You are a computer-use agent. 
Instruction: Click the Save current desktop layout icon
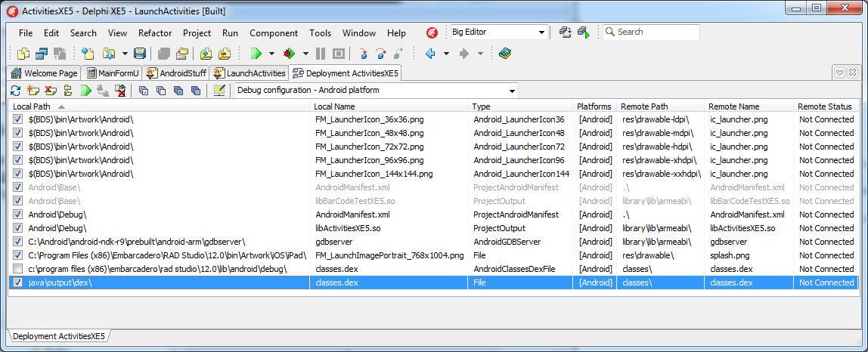[x=565, y=32]
